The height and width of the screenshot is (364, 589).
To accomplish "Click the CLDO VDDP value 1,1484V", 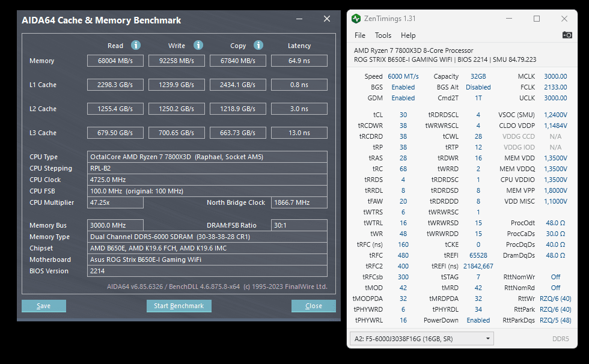I will click(x=555, y=126).
